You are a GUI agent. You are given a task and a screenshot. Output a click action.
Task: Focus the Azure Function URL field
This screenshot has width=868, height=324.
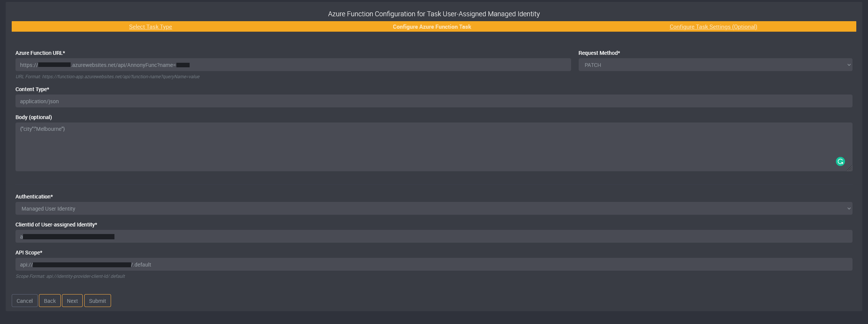pos(293,65)
